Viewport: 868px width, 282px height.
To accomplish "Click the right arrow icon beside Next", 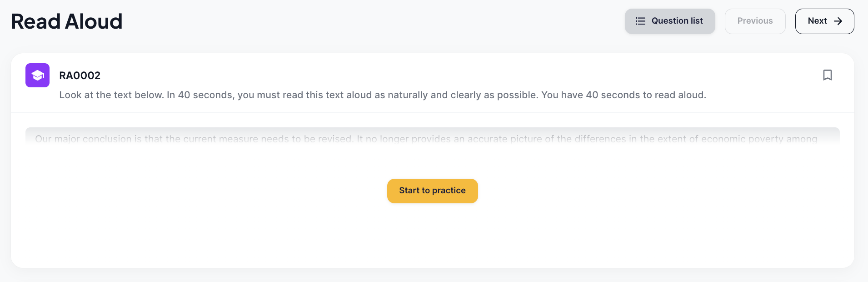I will tap(838, 21).
